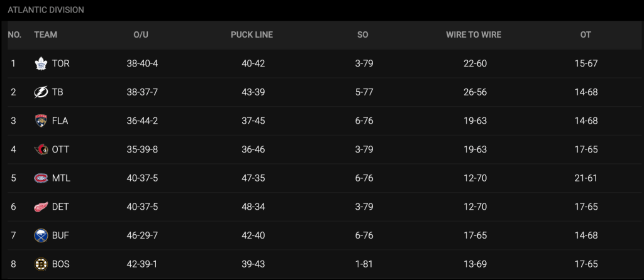The height and width of the screenshot is (280, 644).
Task: Open the TOR team link
Action: (x=61, y=63)
